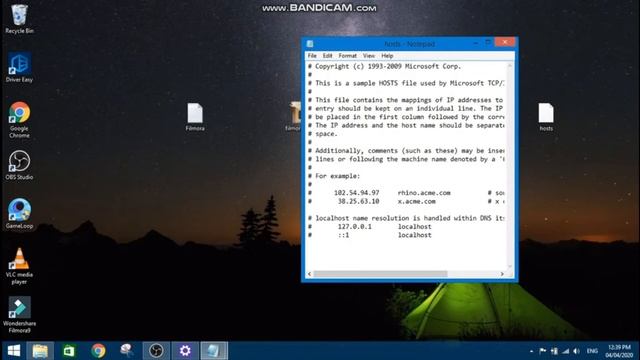The image size is (640, 360).
Task: Click the Notepad title bar system icon
Action: tap(310, 44)
